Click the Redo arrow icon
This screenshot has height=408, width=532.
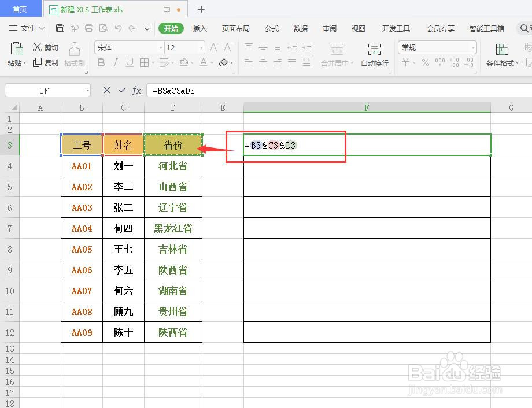pos(132,28)
